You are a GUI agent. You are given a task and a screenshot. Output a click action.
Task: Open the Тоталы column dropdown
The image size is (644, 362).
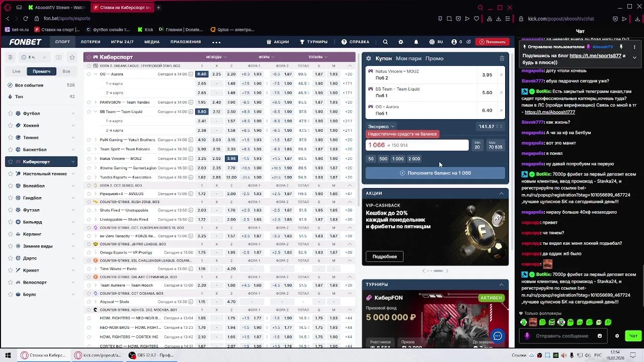tap(318, 57)
